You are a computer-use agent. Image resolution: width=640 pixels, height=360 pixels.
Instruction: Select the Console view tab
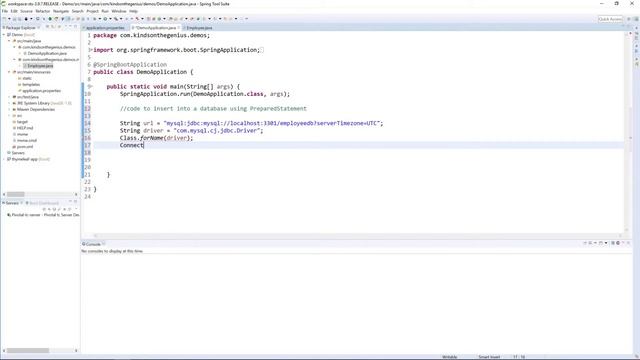93,244
